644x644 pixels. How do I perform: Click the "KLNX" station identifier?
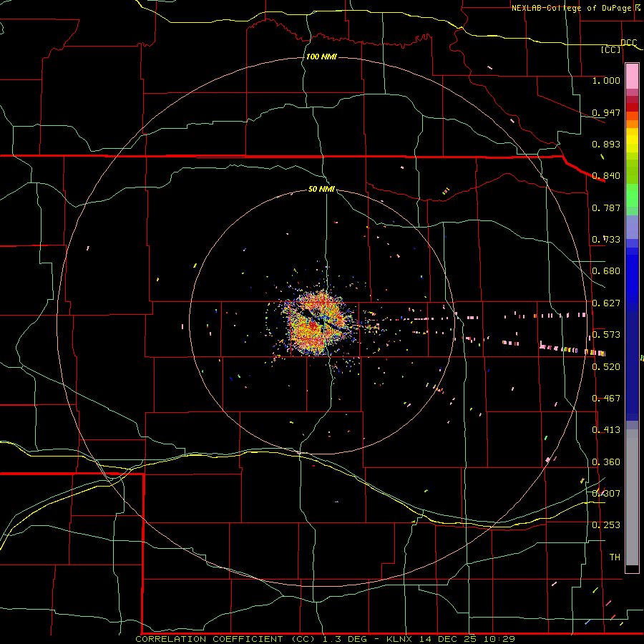point(399,639)
